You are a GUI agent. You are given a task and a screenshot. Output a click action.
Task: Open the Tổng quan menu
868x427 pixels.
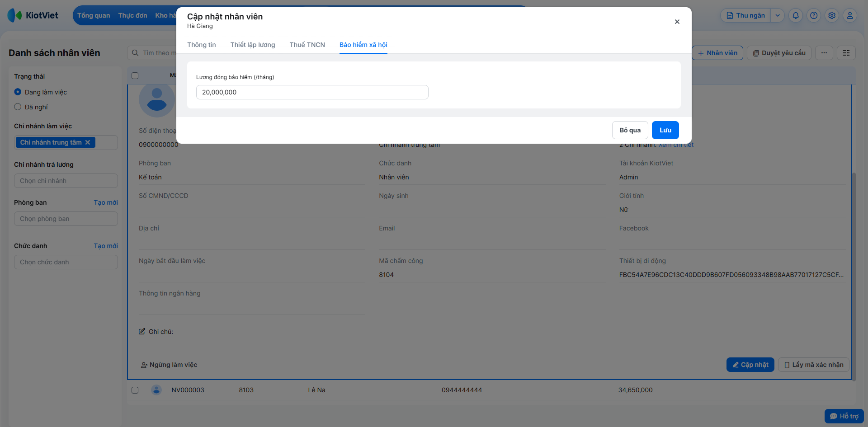(94, 15)
